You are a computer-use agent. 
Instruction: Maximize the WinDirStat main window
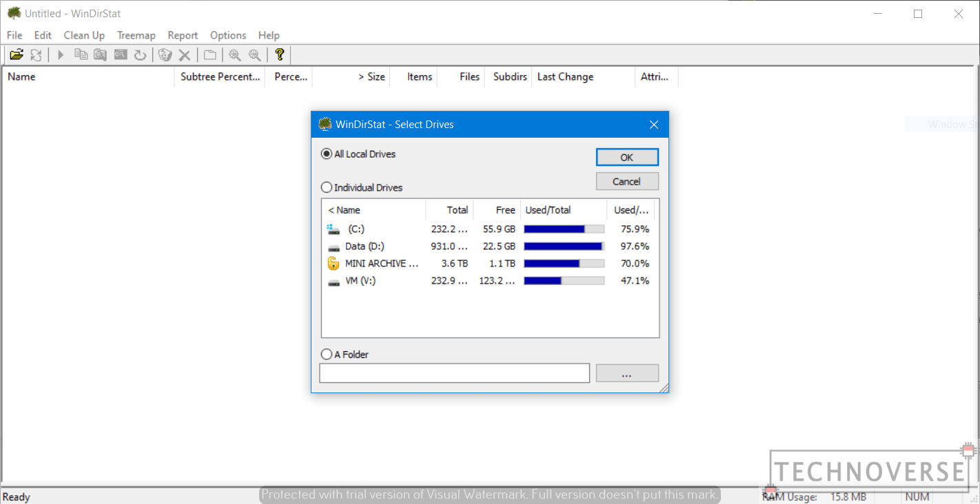pos(918,14)
